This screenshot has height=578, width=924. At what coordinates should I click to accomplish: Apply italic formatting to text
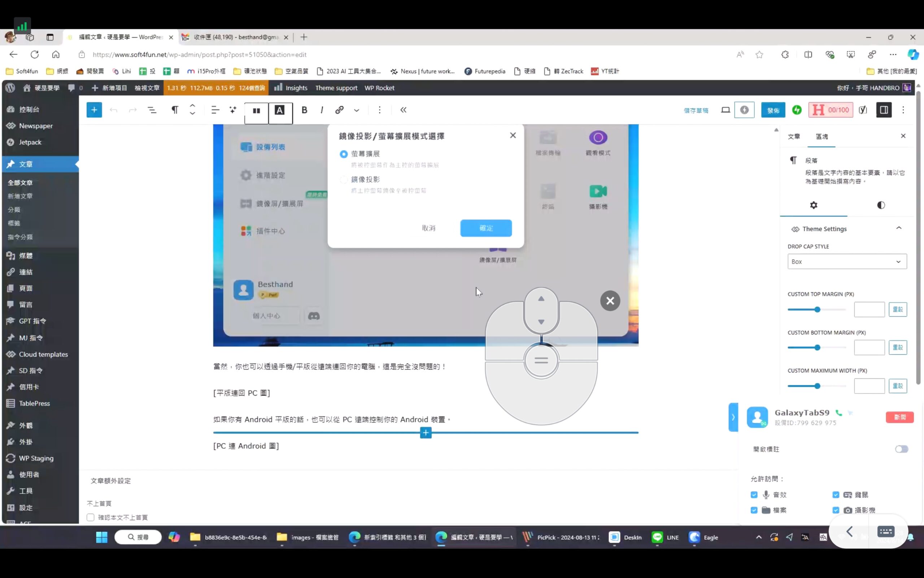point(322,110)
